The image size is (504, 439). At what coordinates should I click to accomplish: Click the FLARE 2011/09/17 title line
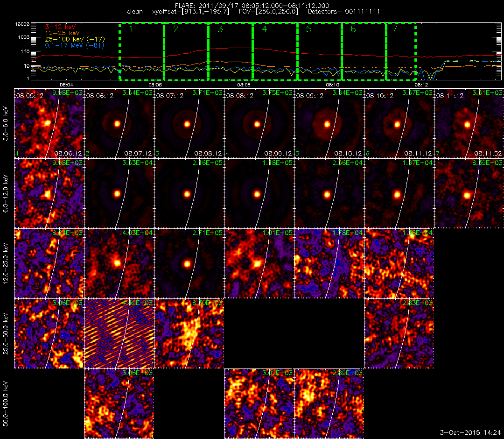pyautogui.click(x=252, y=6)
